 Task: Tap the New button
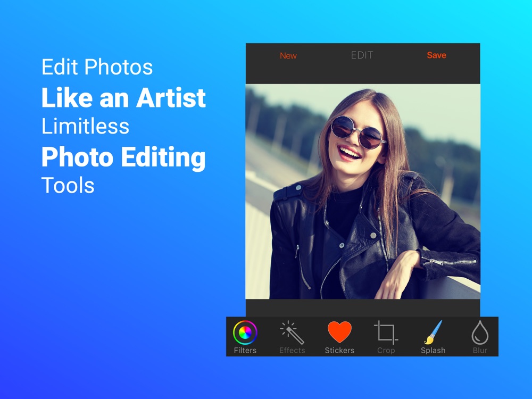[x=288, y=56]
